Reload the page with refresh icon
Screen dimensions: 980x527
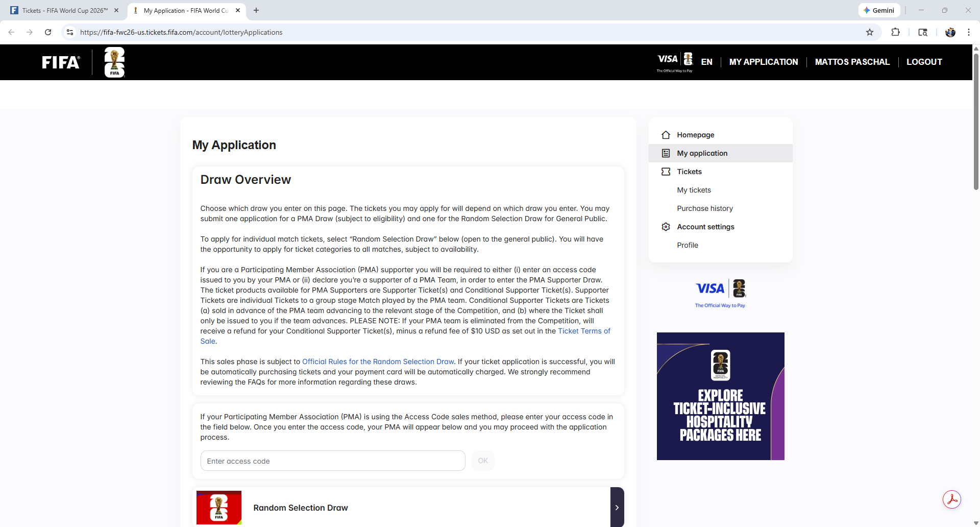(x=48, y=32)
